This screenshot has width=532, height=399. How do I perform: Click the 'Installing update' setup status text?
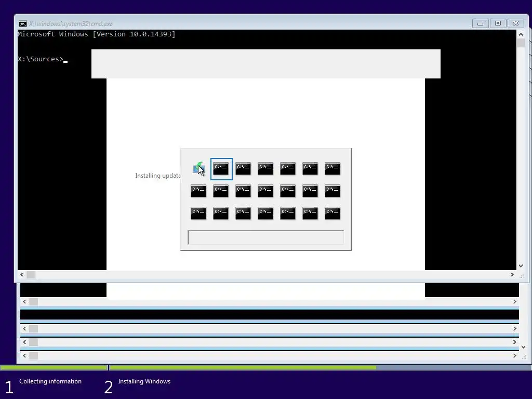click(x=158, y=176)
